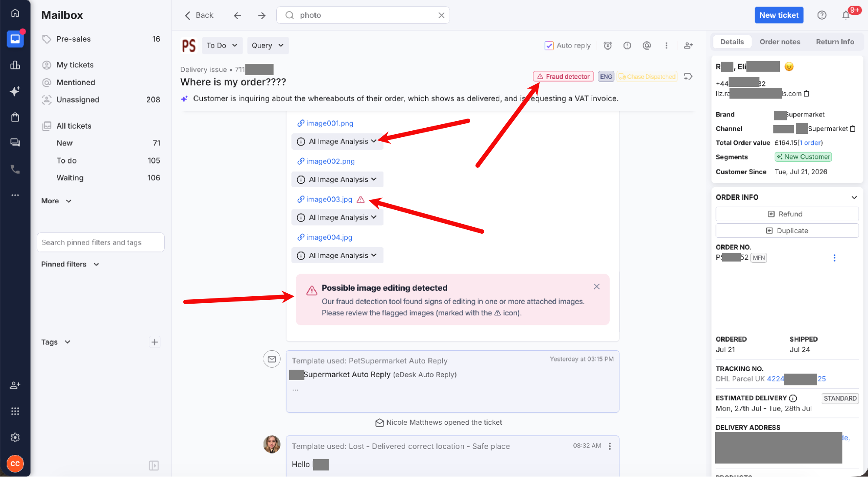Open the Mailbox inbox sidebar icon

pos(15,39)
